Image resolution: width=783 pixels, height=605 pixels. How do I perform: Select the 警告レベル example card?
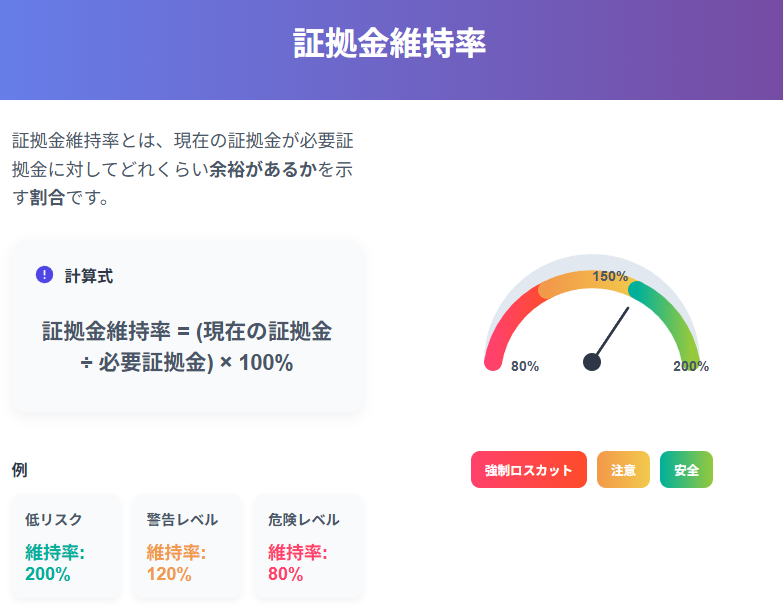point(187,547)
